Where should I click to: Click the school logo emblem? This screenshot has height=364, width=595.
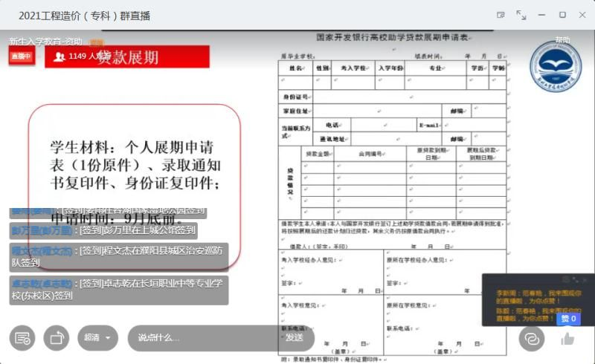pyautogui.click(x=555, y=67)
